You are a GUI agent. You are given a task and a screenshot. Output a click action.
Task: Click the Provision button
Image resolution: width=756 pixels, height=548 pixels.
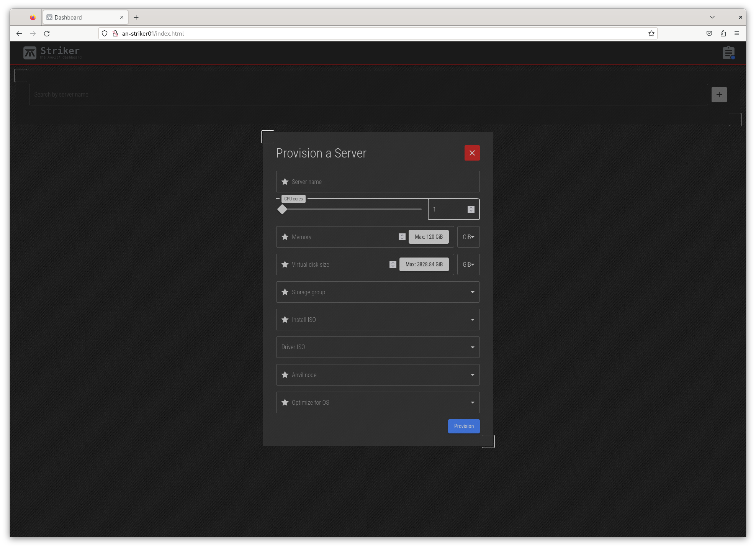(463, 426)
